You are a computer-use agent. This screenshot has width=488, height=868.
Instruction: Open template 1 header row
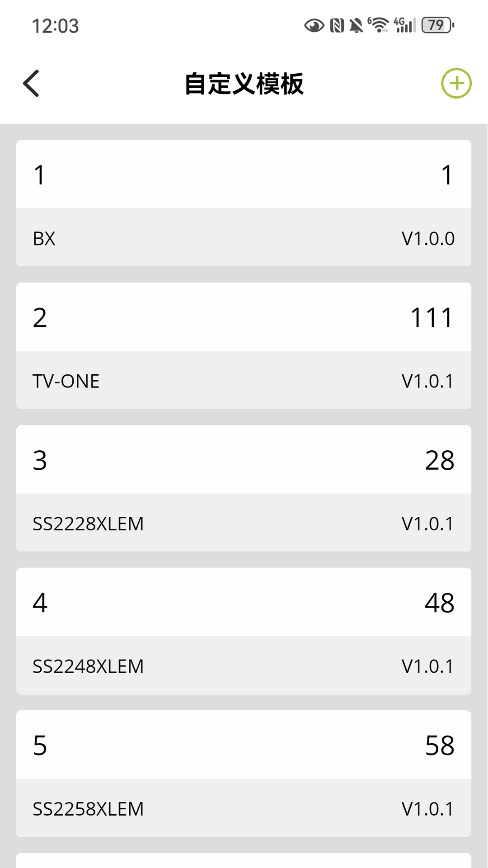pyautogui.click(x=244, y=175)
